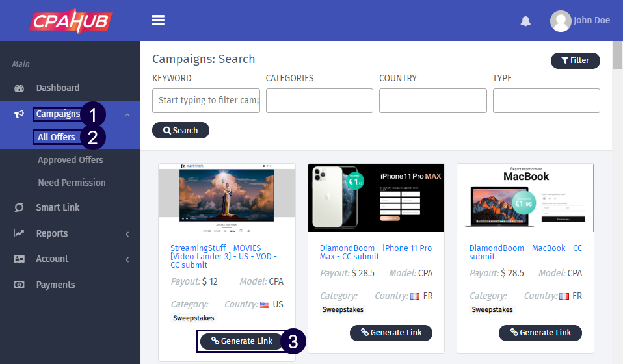Viewport: 623px width, 364px height.
Task: Click the CPAHUB logo
Action: pos(70,20)
